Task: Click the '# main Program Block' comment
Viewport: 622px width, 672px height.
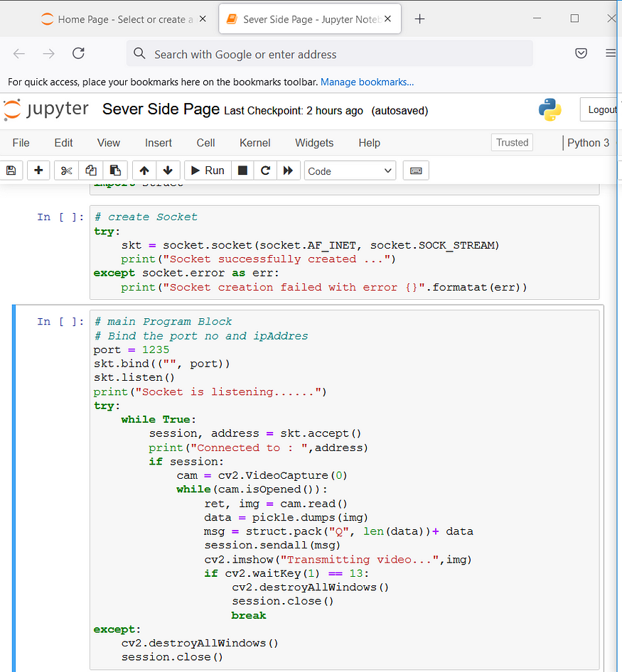Action: 163,321
